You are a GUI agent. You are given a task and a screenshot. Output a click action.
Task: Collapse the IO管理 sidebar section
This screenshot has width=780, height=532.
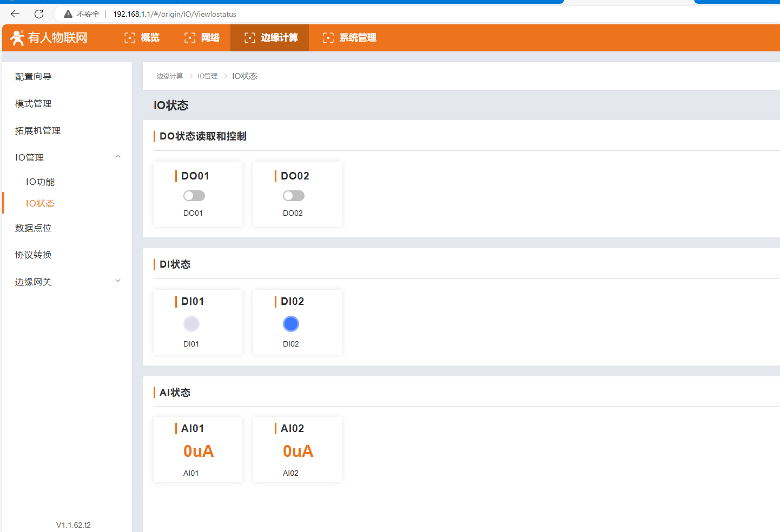point(118,157)
